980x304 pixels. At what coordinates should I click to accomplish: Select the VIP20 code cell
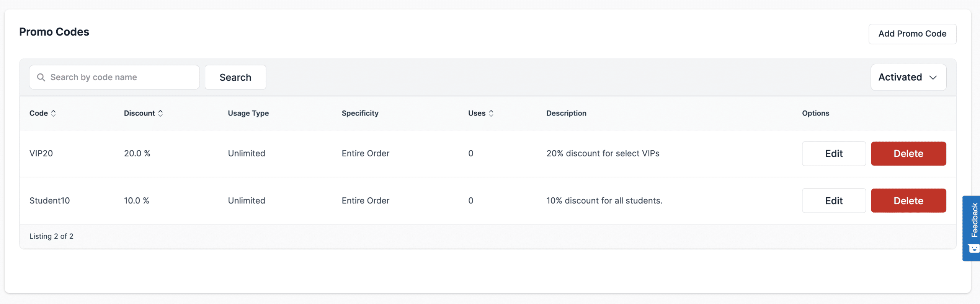point(41,153)
